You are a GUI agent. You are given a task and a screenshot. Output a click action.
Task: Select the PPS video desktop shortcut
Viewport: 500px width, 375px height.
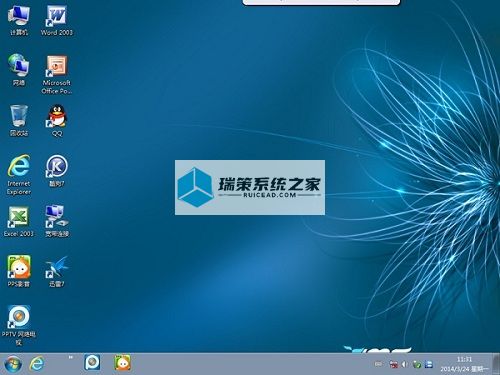point(19,271)
